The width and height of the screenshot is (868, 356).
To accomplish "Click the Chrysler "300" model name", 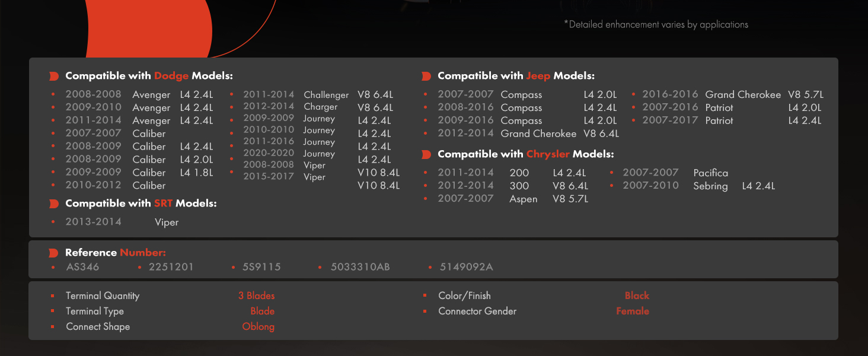I will pyautogui.click(x=519, y=186).
